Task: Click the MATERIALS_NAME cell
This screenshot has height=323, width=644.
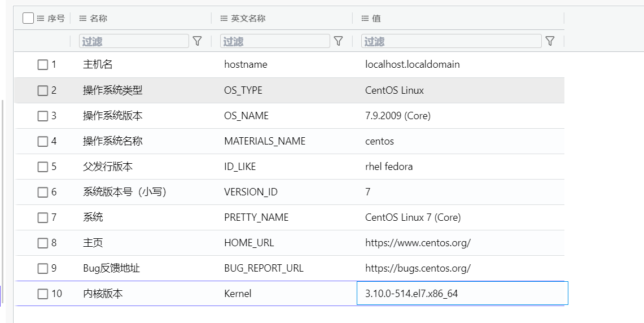Action: (265, 141)
